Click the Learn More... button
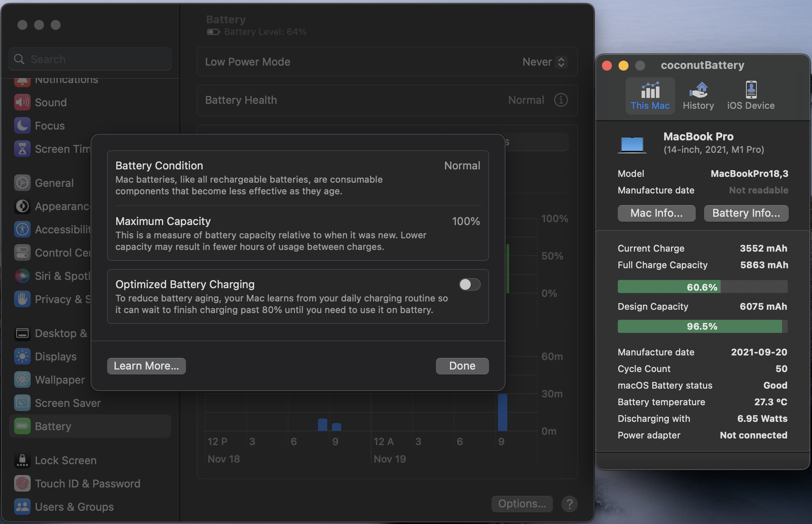This screenshot has width=812, height=524. pos(146,366)
